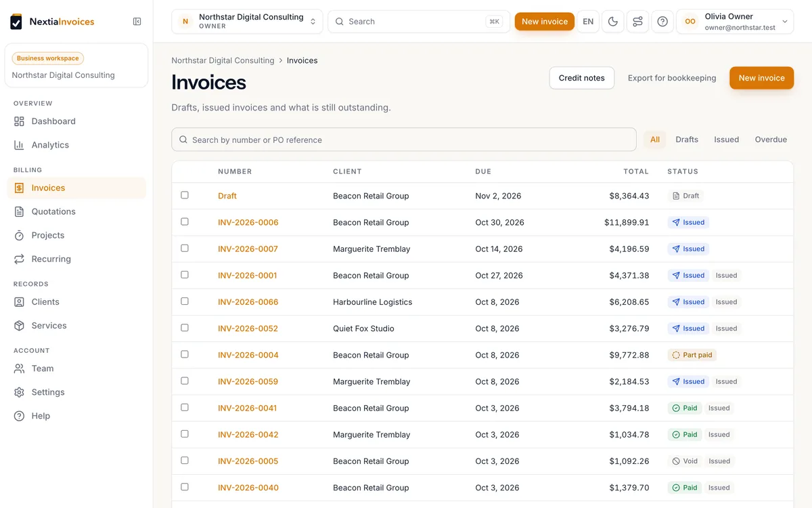This screenshot has width=812, height=508.
Task: Filter invoices by Issued
Action: pyautogui.click(x=726, y=140)
